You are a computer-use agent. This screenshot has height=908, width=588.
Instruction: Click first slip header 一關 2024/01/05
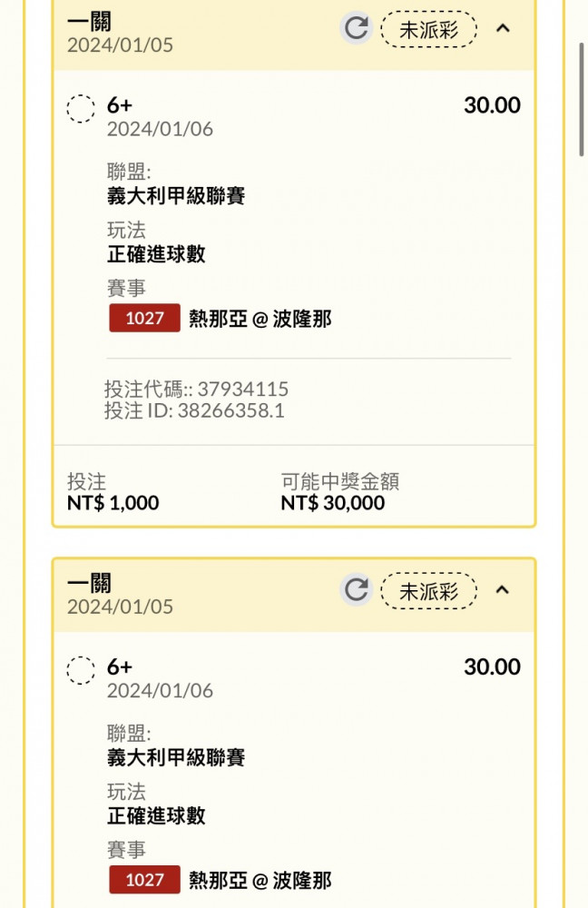[120, 34]
